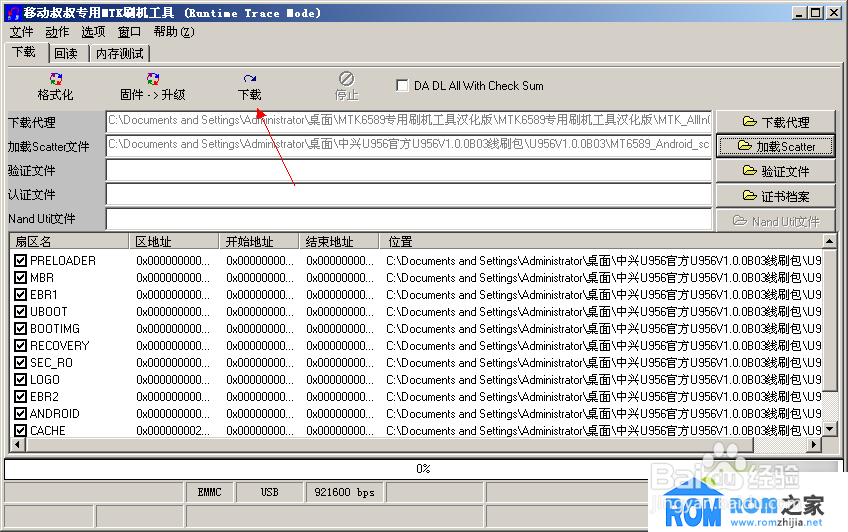Click the partition list scroll-down arrow

click(x=829, y=430)
